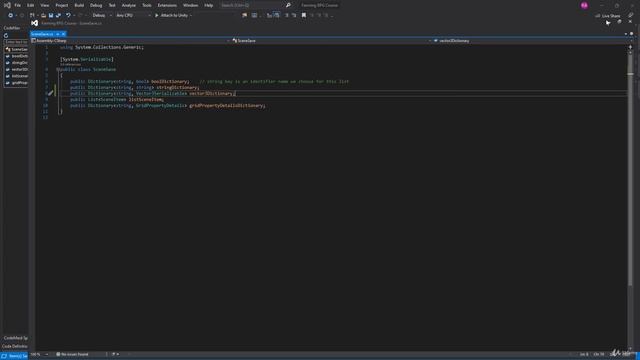Click the split editor handle icon
The height and width of the screenshot is (360, 640).
[x=630, y=47]
